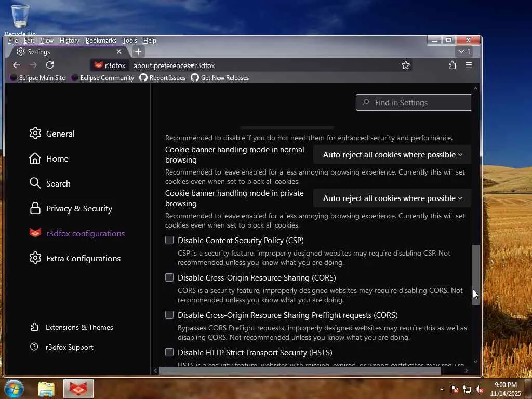Open Extensions & Themes link
The height and width of the screenshot is (399, 532).
click(72, 327)
